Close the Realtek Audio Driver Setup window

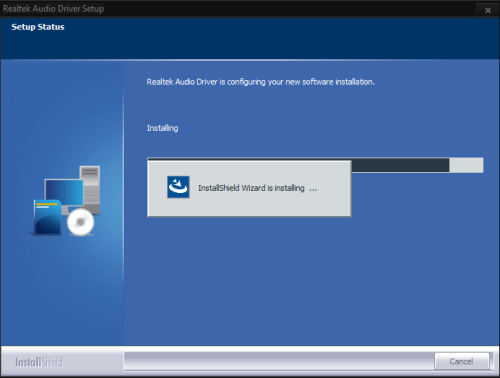(488, 10)
